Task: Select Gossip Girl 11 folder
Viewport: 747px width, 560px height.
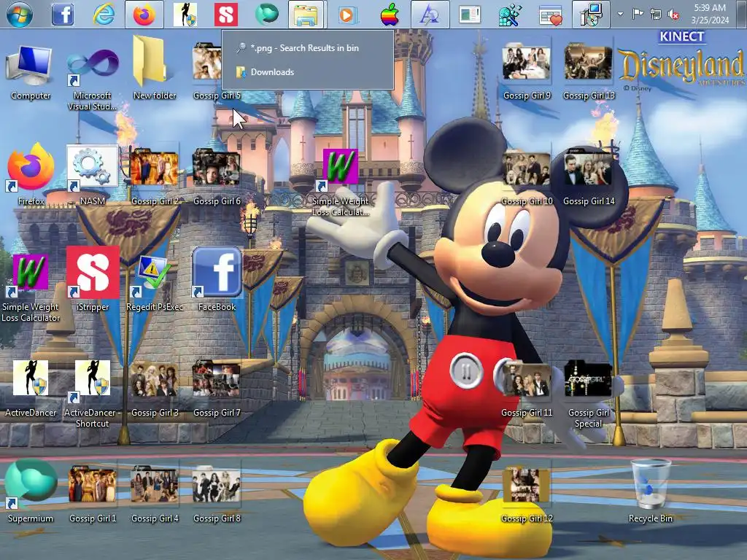Action: click(527, 389)
